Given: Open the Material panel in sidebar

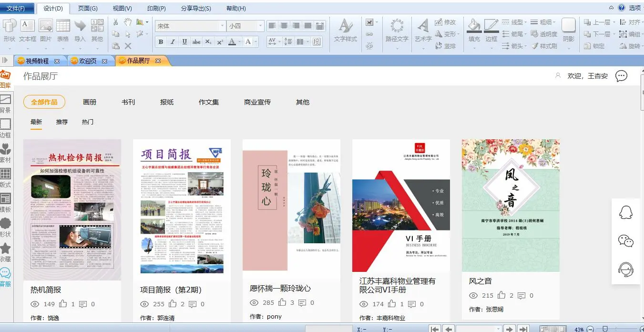Looking at the screenshot, I should [x=5, y=153].
